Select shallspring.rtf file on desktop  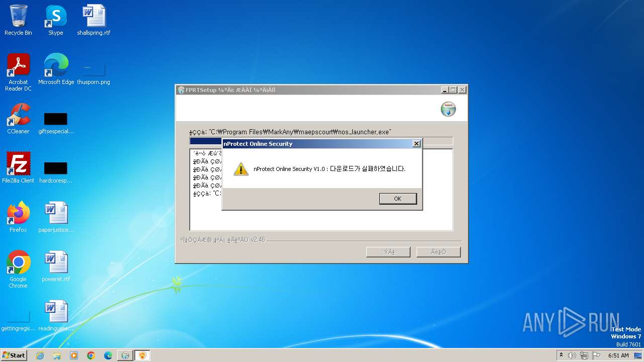(x=94, y=20)
